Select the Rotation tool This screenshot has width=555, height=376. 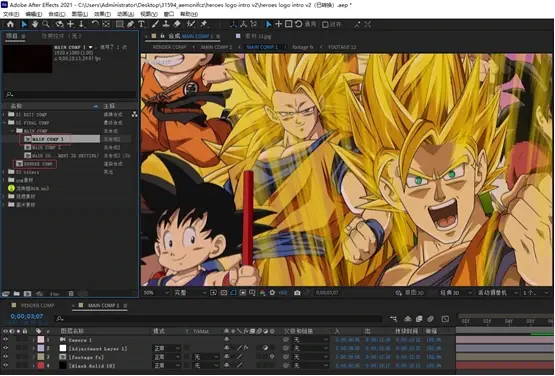point(95,24)
